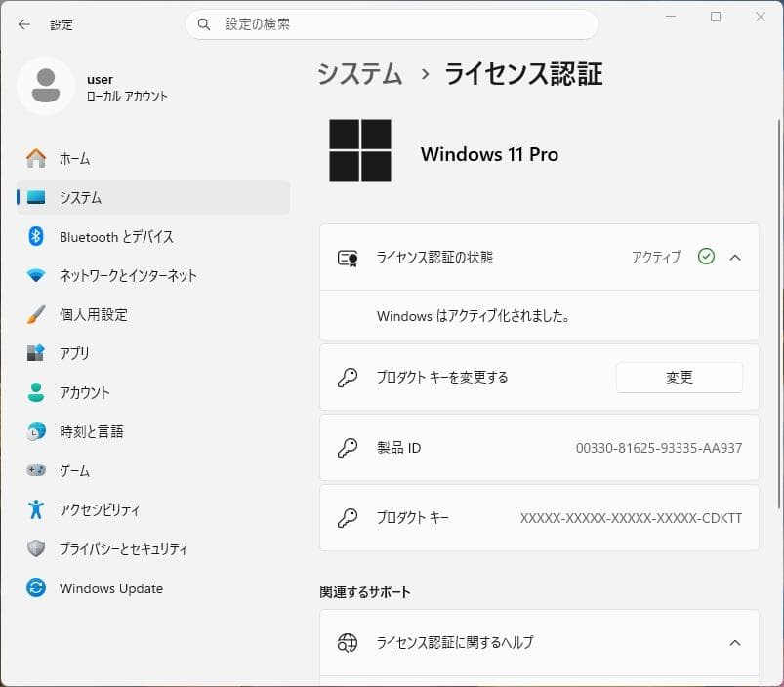
Task: Click the back arrow icon
Action: (x=24, y=24)
